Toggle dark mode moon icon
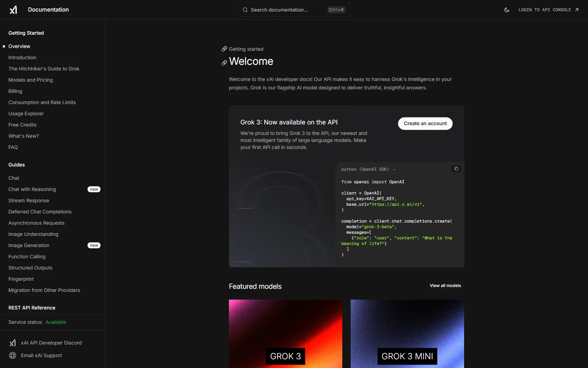This screenshot has width=588, height=368. tap(506, 10)
